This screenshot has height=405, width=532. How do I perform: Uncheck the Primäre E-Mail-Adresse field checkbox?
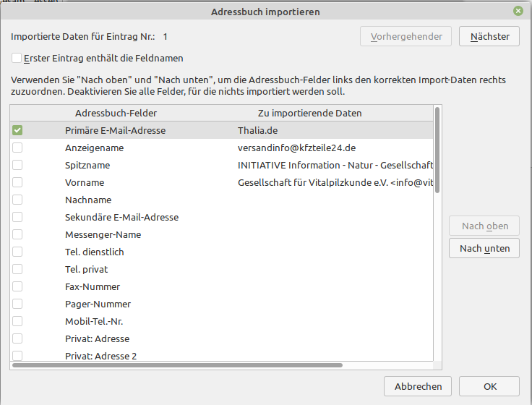17,130
